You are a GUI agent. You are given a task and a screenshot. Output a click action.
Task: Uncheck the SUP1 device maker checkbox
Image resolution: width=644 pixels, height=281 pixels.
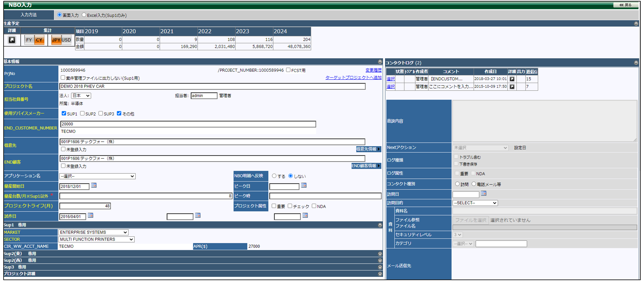(x=64, y=113)
